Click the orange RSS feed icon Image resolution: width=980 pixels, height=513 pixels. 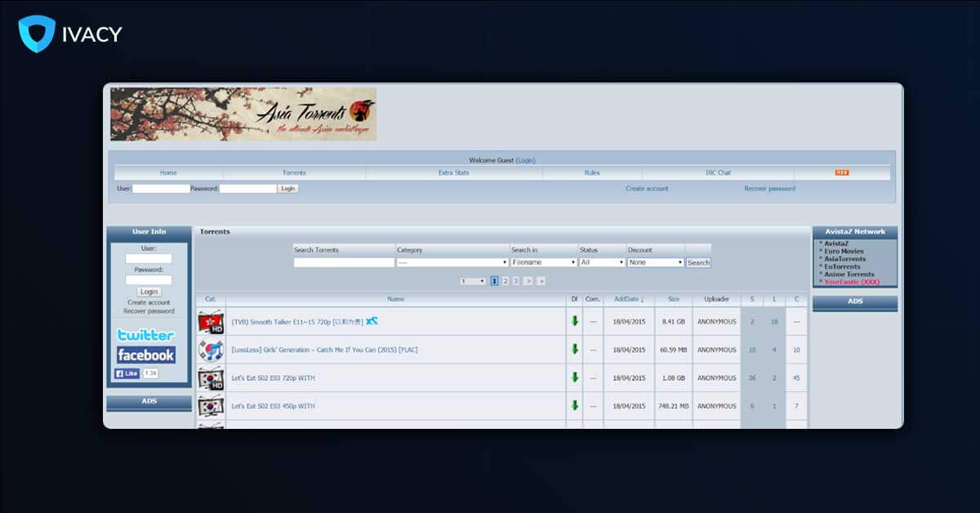pos(842,172)
